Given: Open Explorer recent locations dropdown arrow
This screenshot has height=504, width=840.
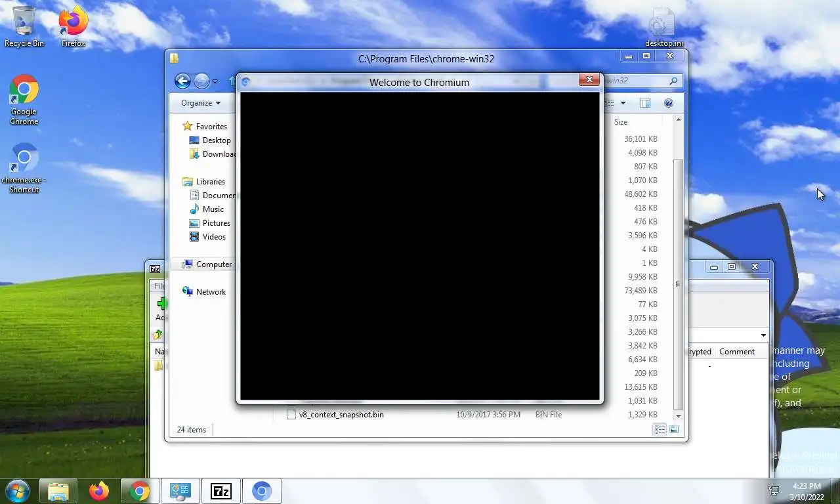Looking at the screenshot, I should click(x=215, y=81).
